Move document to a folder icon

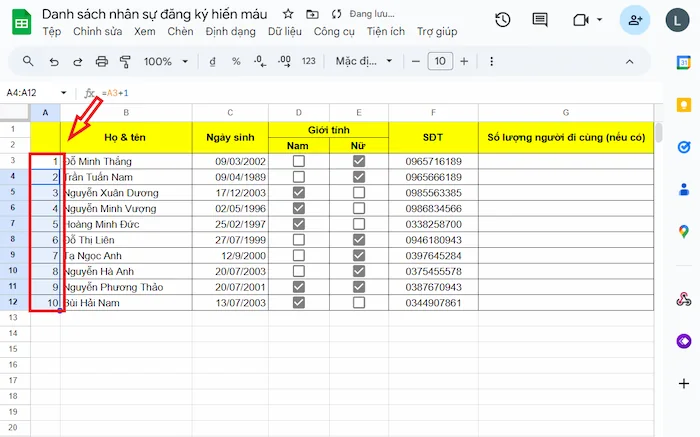[x=312, y=14]
